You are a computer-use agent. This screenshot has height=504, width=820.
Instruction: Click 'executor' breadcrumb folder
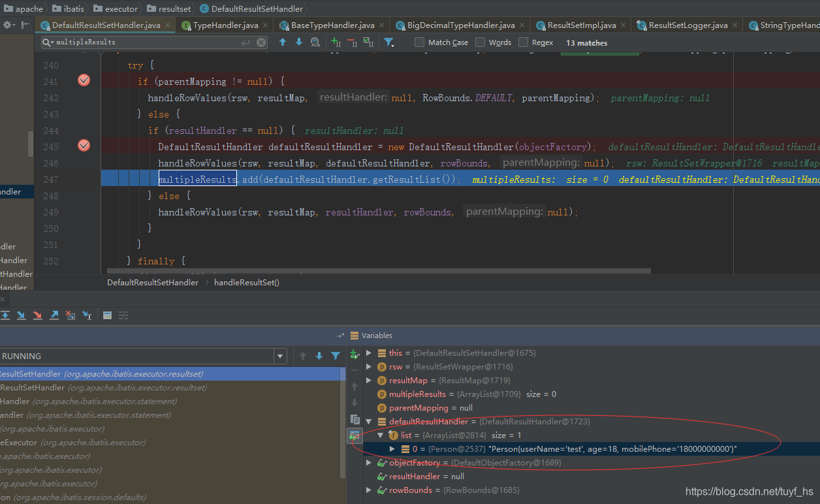(115, 8)
